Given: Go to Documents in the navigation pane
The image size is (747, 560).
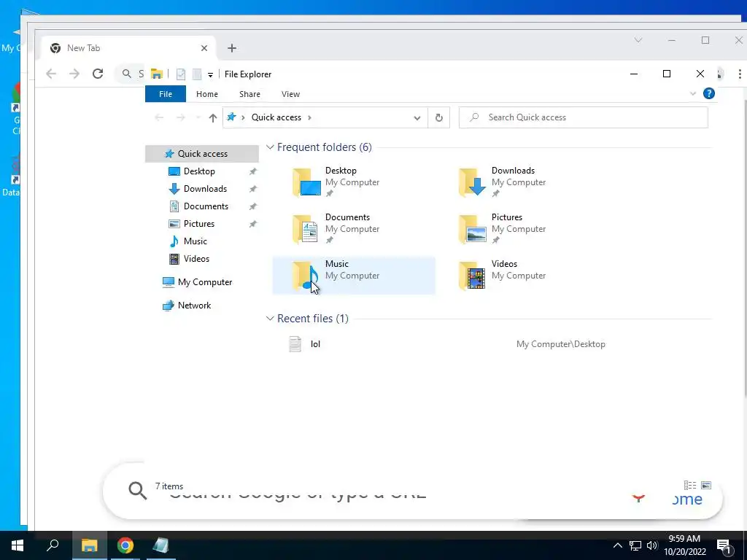Looking at the screenshot, I should pos(206,206).
